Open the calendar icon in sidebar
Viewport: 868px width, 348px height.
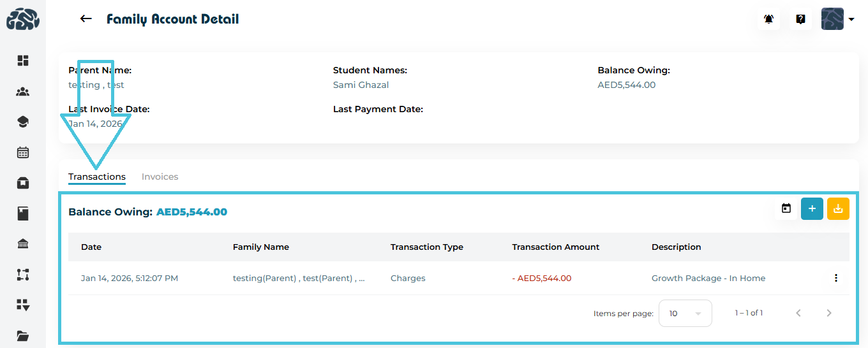click(23, 152)
